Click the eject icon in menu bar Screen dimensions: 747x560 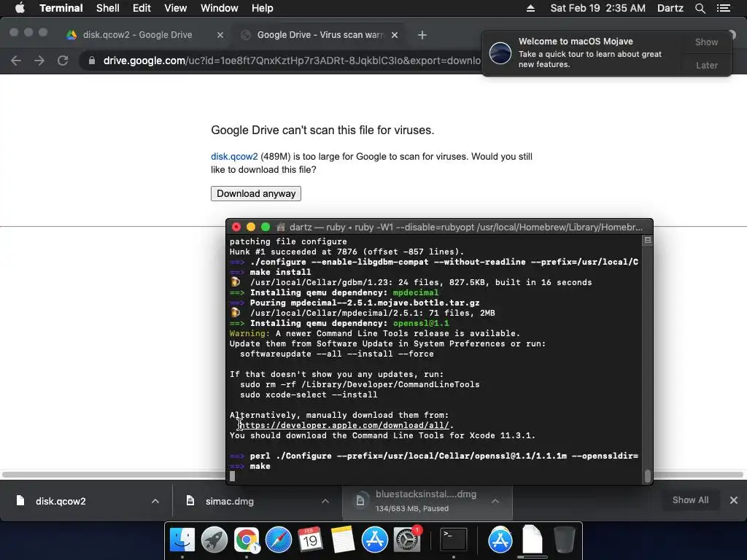coord(530,8)
